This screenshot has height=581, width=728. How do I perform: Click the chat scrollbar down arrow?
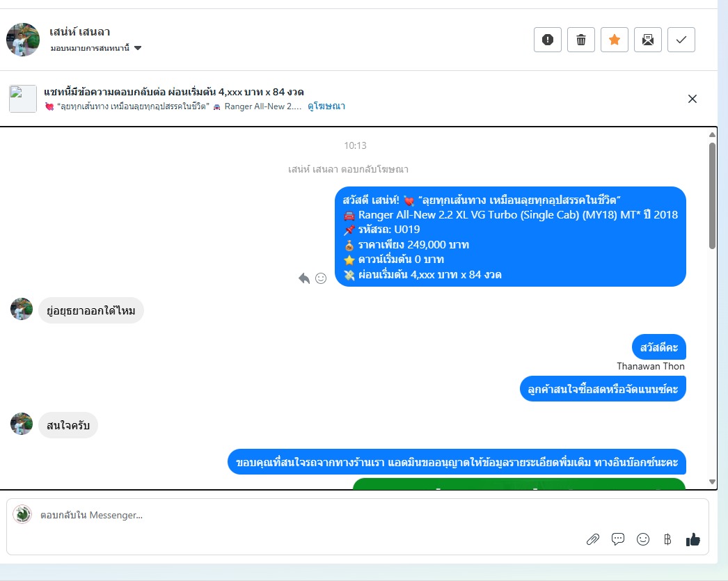[x=712, y=481]
